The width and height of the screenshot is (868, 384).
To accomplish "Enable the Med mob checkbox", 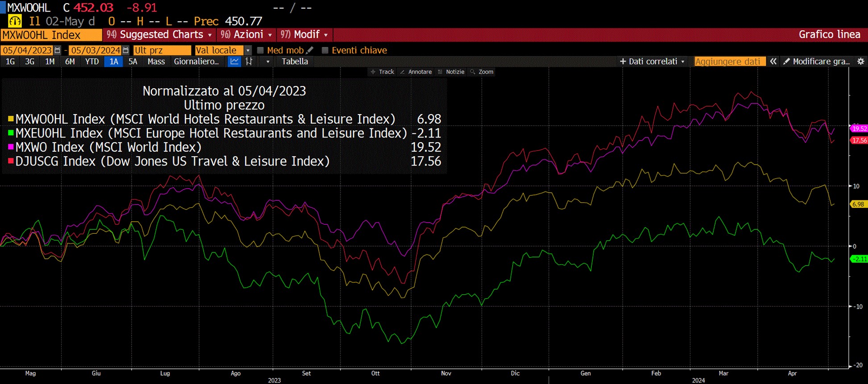I will 261,50.
